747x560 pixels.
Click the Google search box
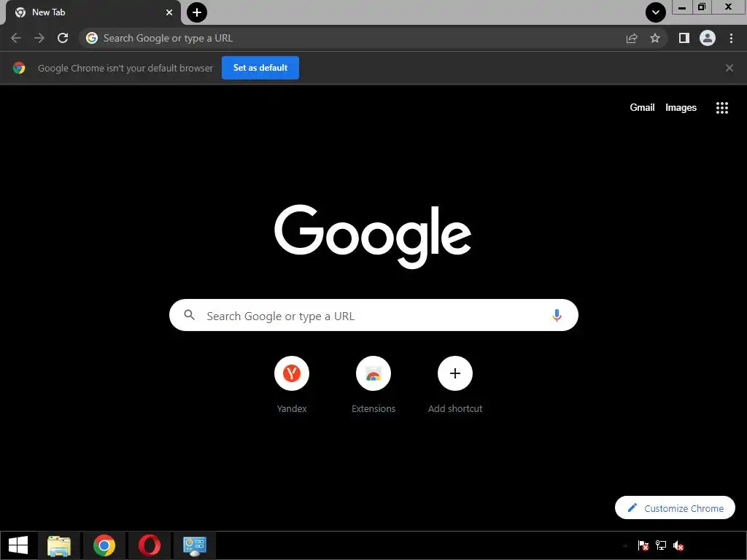tap(373, 315)
